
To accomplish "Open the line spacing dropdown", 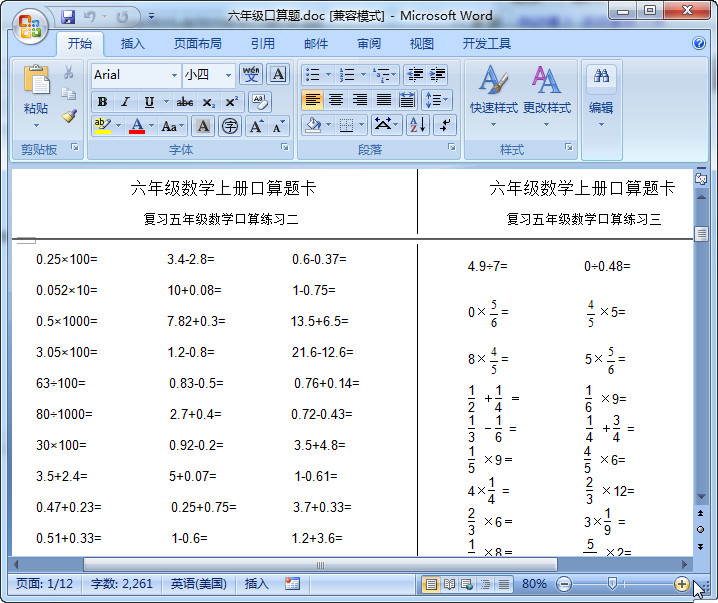I will point(437,99).
